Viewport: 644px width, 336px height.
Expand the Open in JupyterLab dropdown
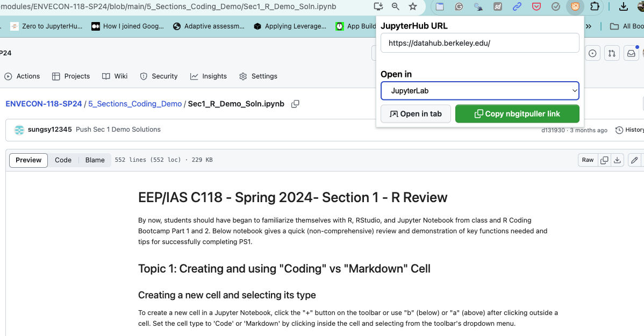480,91
